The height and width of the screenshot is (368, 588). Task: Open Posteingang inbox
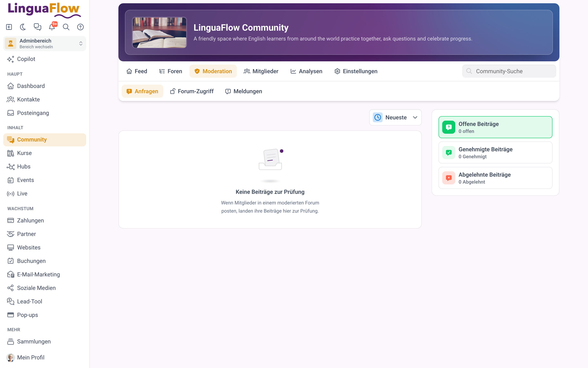[x=45, y=113]
